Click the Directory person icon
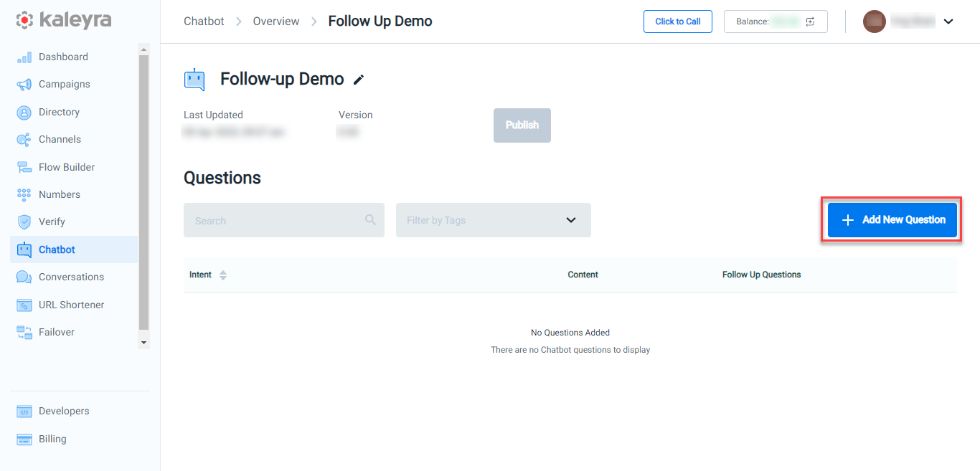This screenshot has width=980, height=471. click(24, 113)
